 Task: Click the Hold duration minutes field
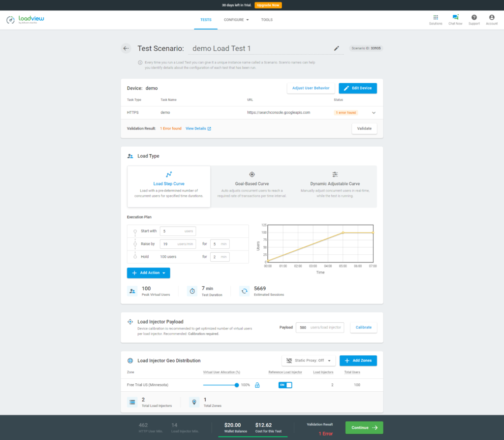[220, 257]
